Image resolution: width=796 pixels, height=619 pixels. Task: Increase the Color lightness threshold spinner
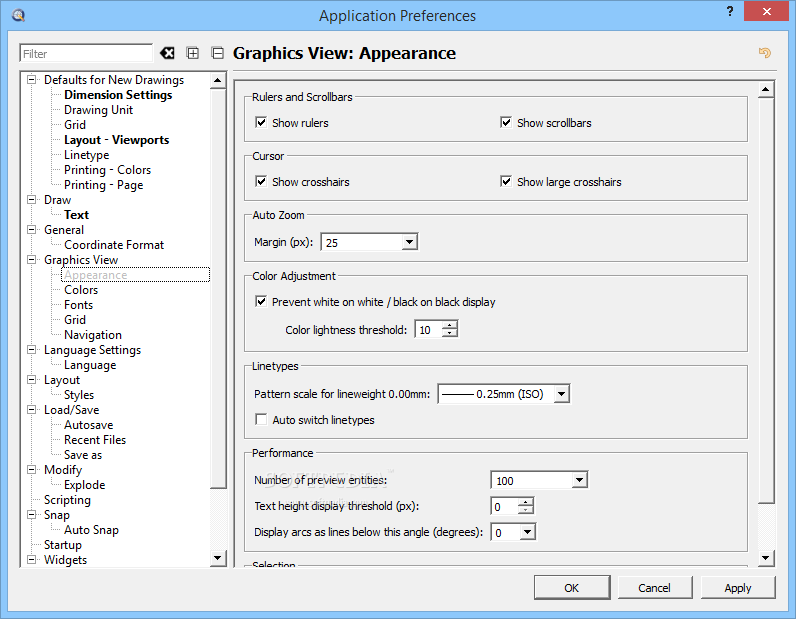[x=449, y=325]
